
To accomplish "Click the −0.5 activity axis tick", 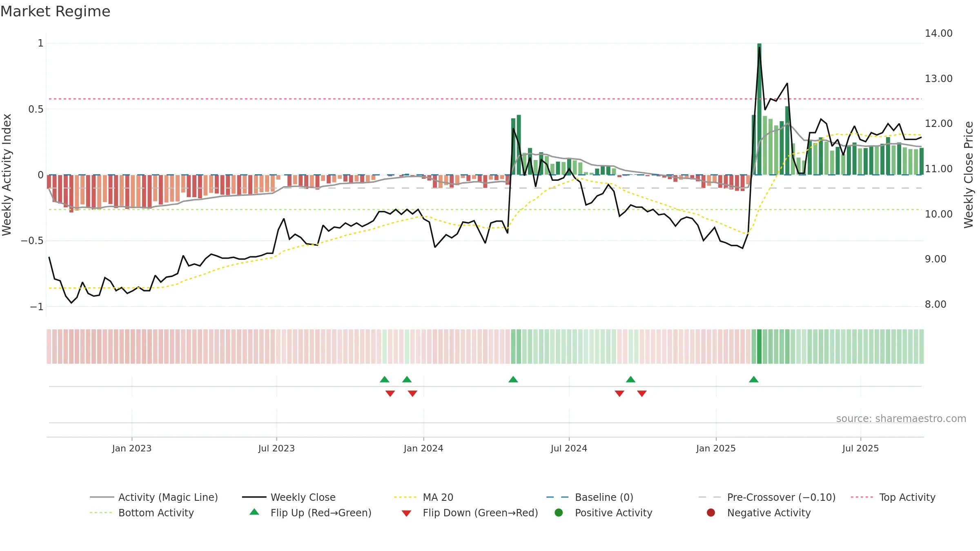I will coord(32,241).
